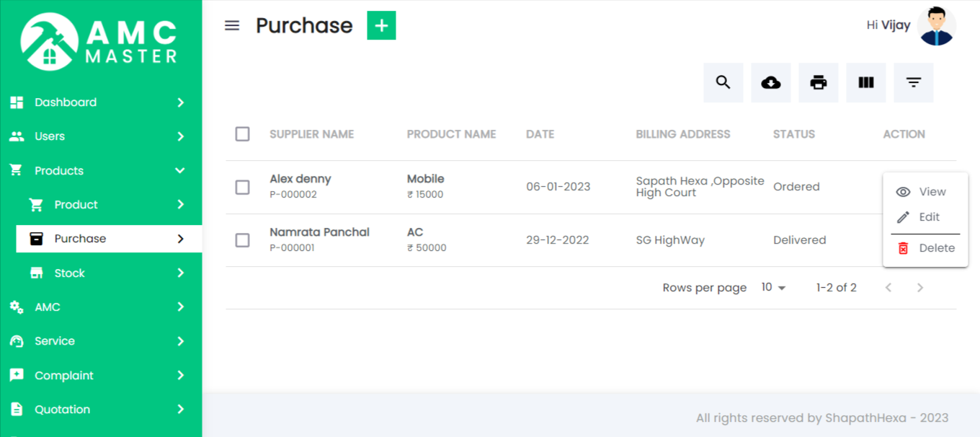The height and width of the screenshot is (437, 980).
Task: Click the filter icon
Action: [x=913, y=82]
